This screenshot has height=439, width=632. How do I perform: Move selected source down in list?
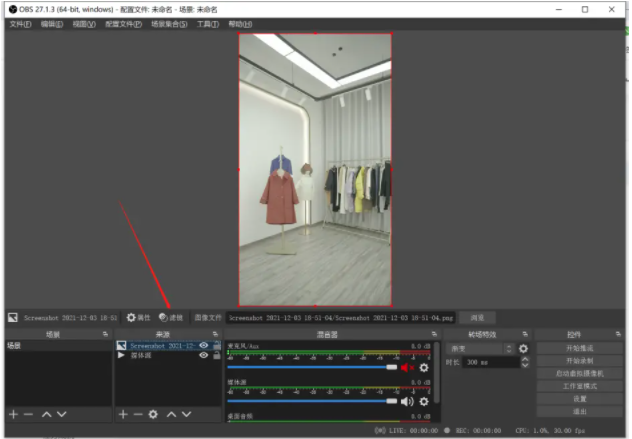click(x=186, y=414)
